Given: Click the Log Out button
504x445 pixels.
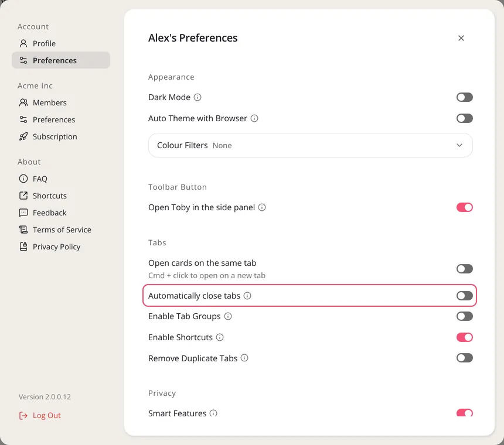Looking at the screenshot, I should pyautogui.click(x=40, y=416).
